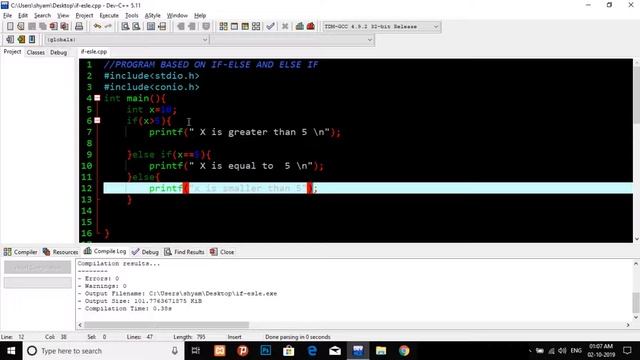This screenshot has height=360, width=640.
Task: Click the Save All toolbar icon
Action: tap(42, 26)
